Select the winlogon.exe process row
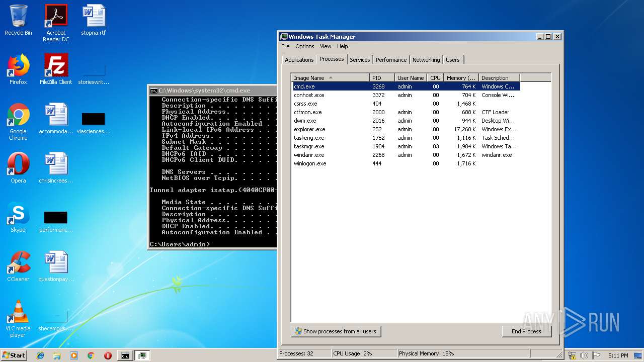This screenshot has width=644, height=362. (x=406, y=163)
